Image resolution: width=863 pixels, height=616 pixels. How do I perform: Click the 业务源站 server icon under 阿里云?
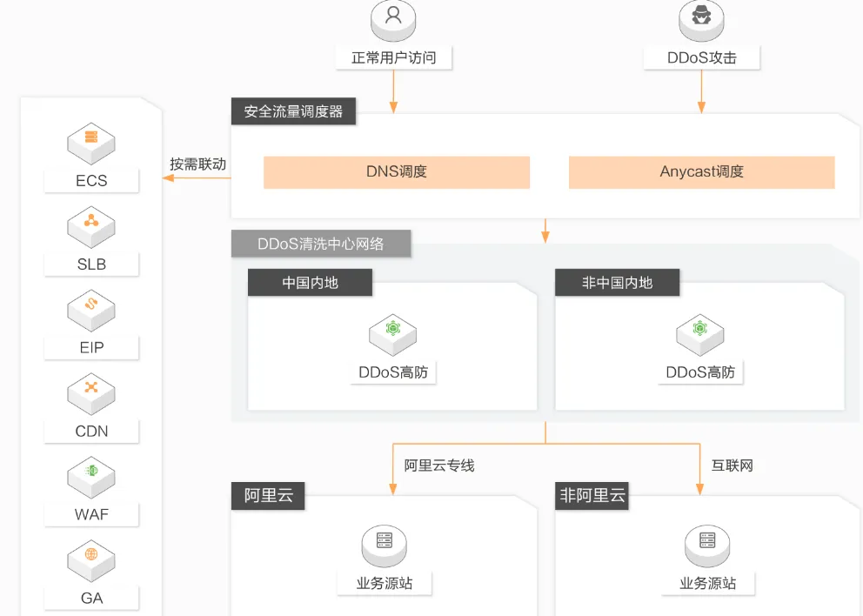tap(384, 545)
